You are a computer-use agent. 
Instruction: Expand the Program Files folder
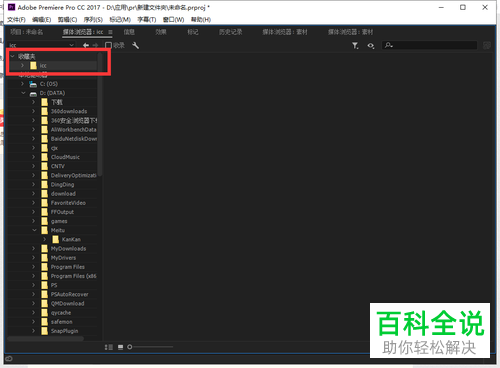(34, 267)
